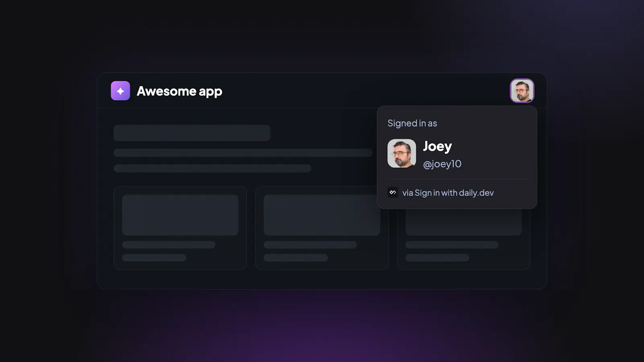Click the daily.dev logo icon

click(x=392, y=192)
